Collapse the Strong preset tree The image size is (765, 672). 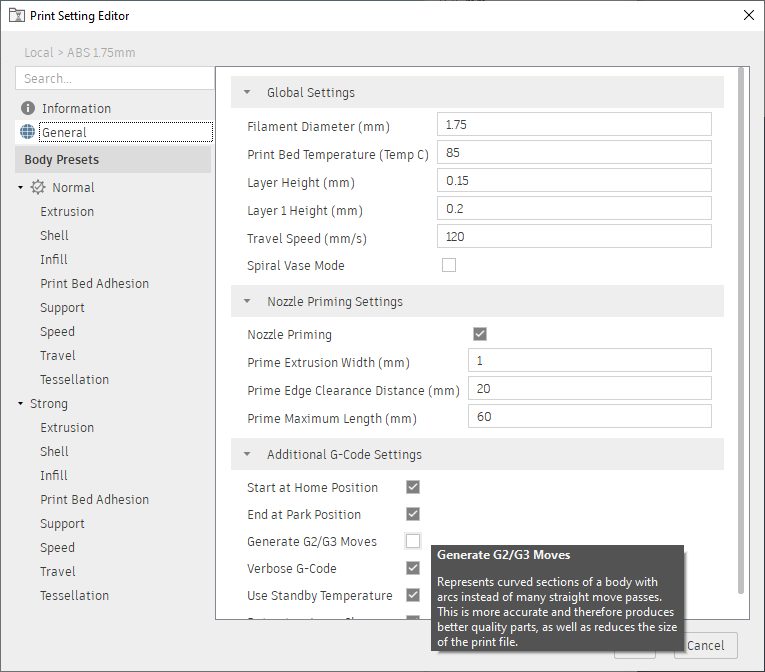(20, 404)
